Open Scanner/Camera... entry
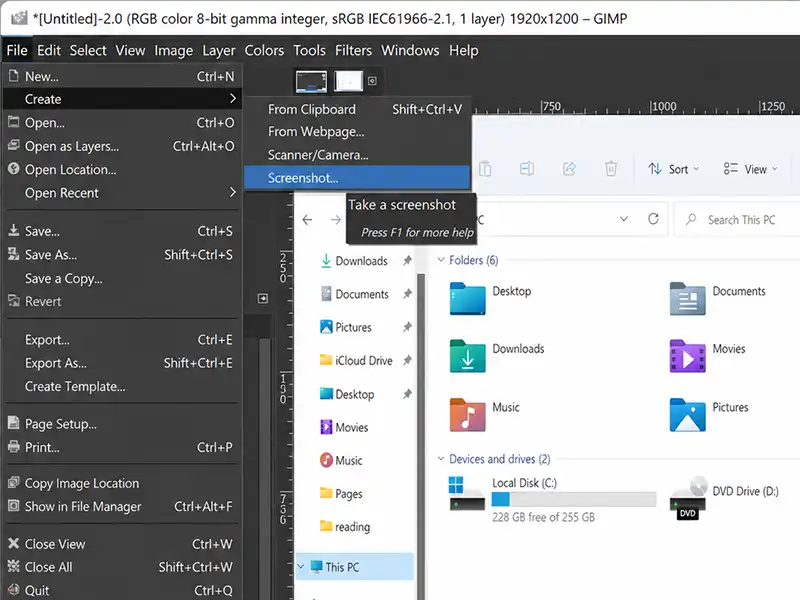Image resolution: width=800 pixels, height=600 pixels. (357, 155)
